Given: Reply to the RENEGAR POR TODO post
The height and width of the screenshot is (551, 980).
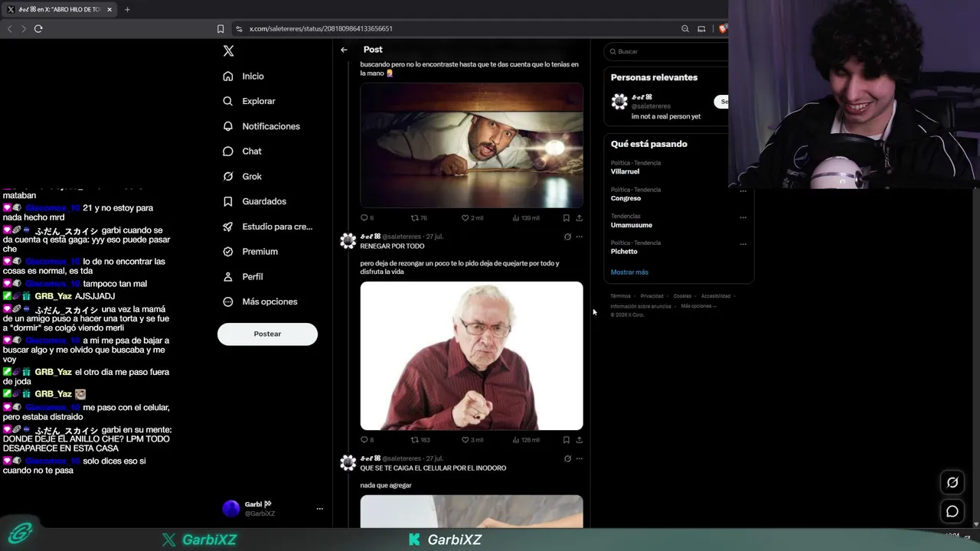Looking at the screenshot, I should click(x=367, y=440).
